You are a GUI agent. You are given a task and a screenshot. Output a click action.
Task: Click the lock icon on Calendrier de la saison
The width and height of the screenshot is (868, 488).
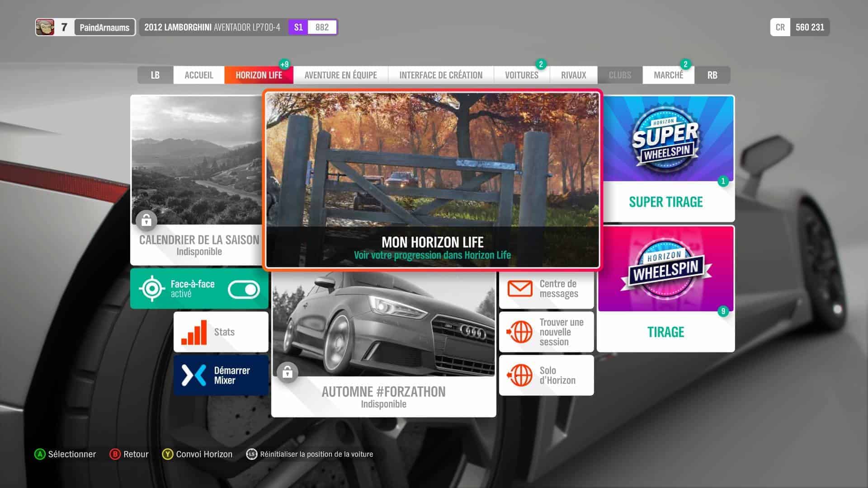click(x=146, y=221)
